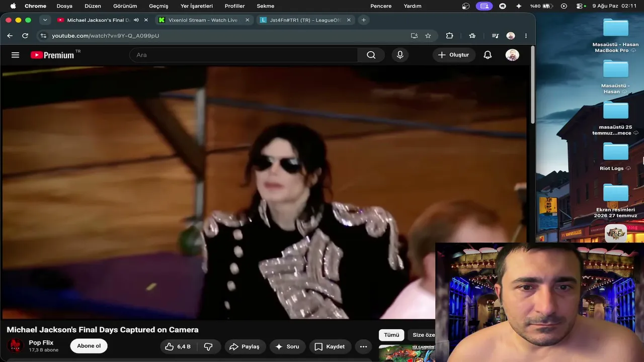Install app icon in the address bar

coord(414,36)
